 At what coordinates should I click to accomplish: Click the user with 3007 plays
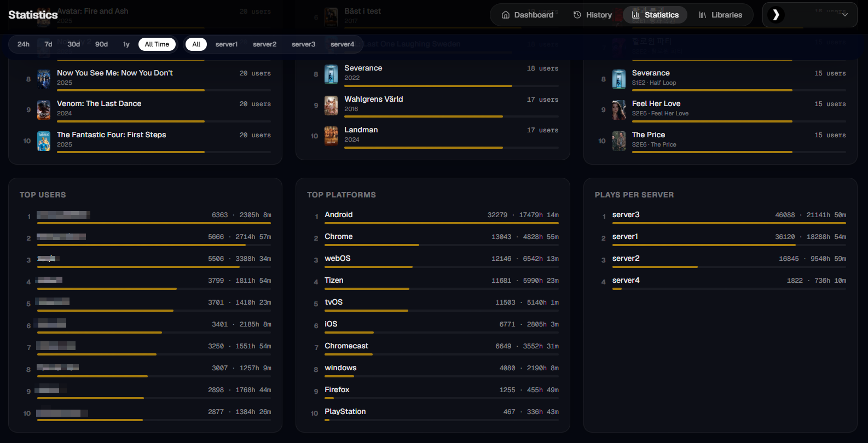coord(146,370)
